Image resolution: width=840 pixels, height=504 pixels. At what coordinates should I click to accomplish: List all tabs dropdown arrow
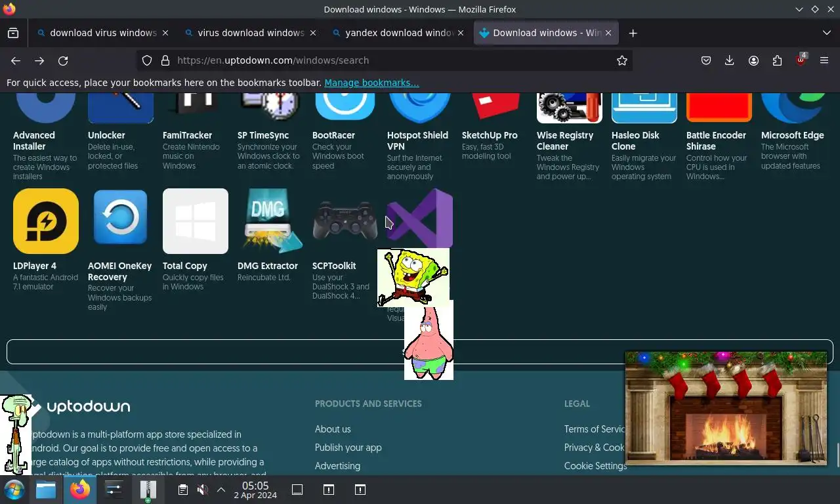pos(826,33)
